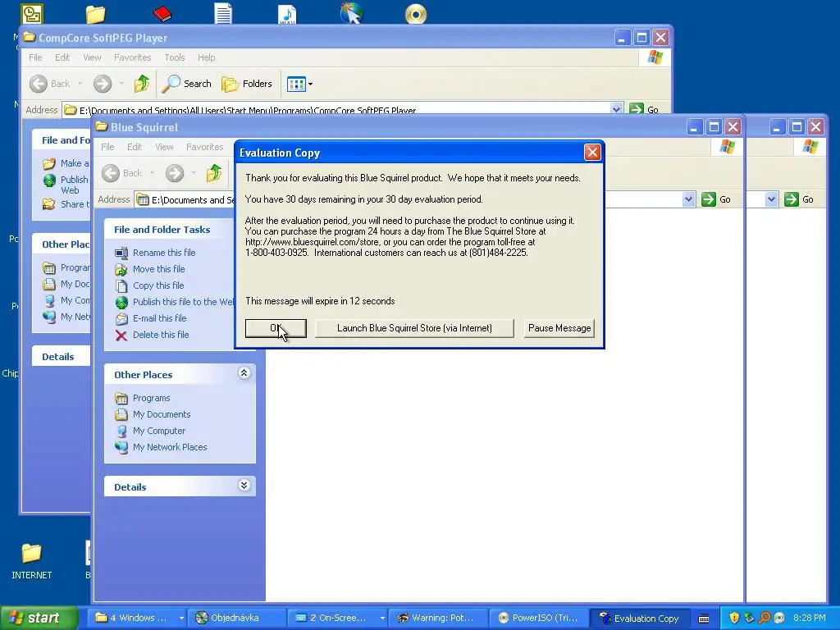This screenshot has width=840, height=630.
Task: Open Edit menu in Blue Squirrel window
Action: click(135, 147)
